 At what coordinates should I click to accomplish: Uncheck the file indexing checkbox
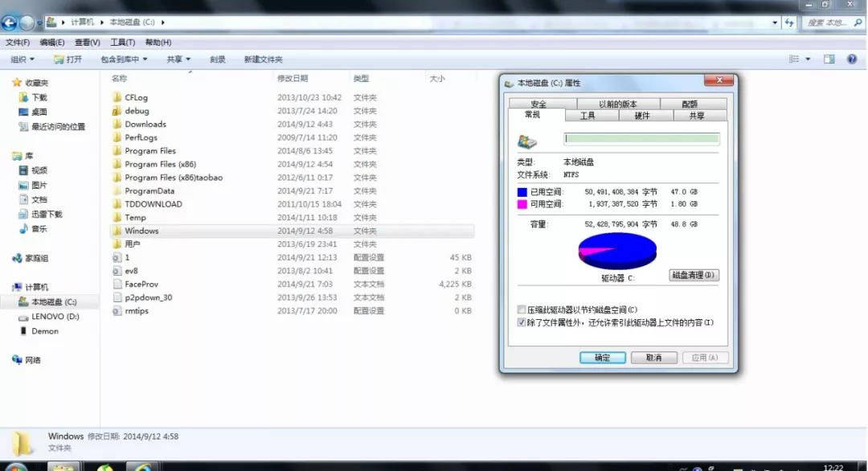pos(522,322)
